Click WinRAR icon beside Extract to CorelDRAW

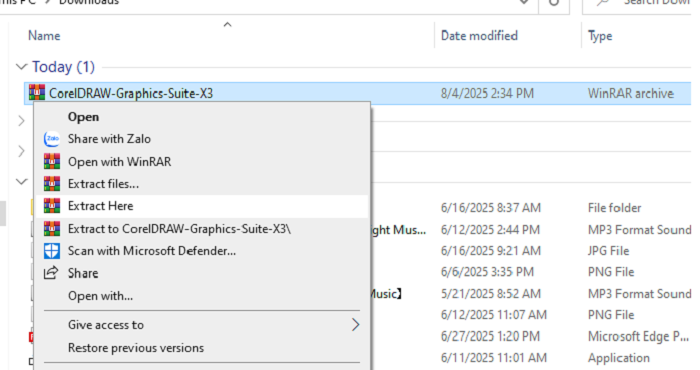(52, 229)
